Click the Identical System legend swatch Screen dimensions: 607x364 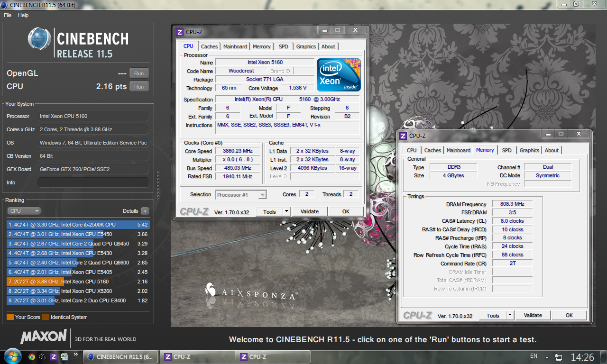[x=46, y=317]
